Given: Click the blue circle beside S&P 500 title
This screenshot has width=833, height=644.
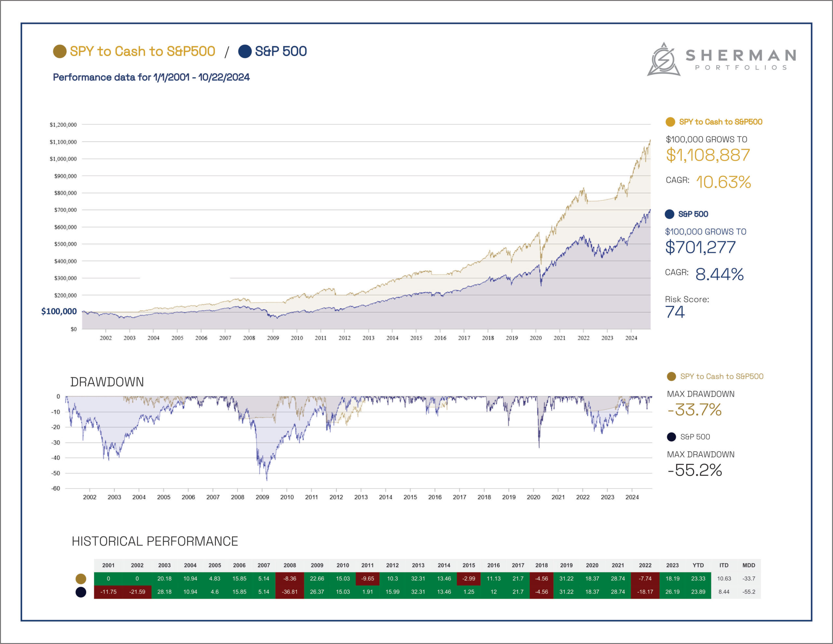Looking at the screenshot, I should (244, 51).
